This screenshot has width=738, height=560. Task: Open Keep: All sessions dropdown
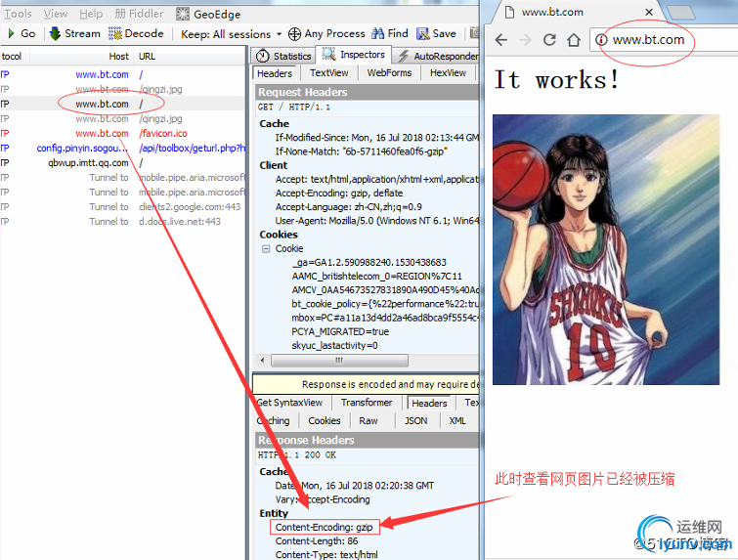click(231, 34)
